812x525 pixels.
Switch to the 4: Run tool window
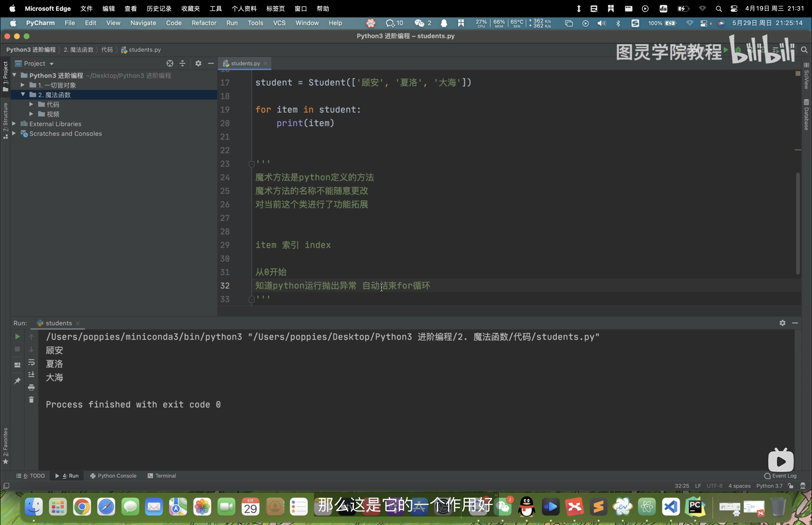click(67, 476)
